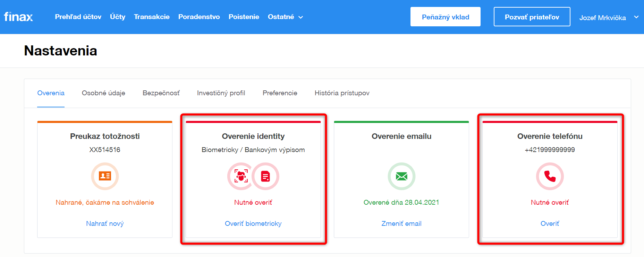Open the Jozef Mrkvička user menu
644x257 pixels.
[608, 17]
